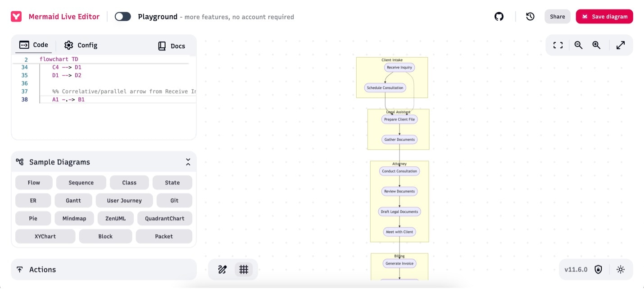Image resolution: width=644 pixels, height=289 pixels.
Task: Select the Gather Documents node
Action: pyautogui.click(x=399, y=140)
